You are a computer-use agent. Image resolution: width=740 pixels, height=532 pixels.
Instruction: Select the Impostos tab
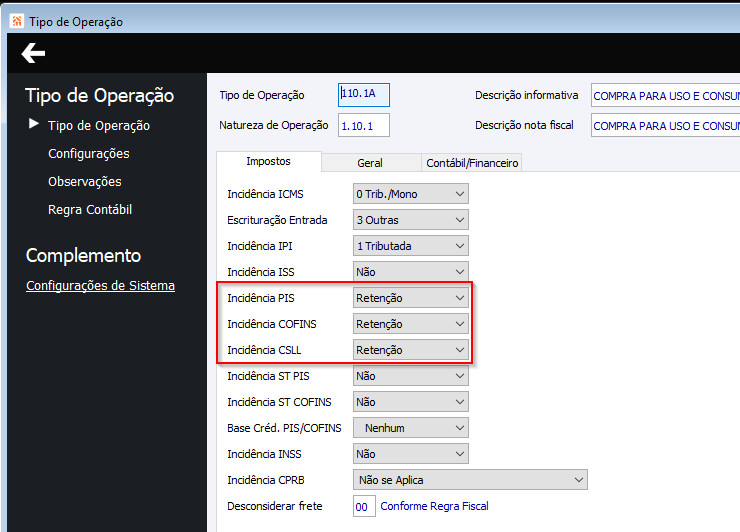pyautogui.click(x=268, y=162)
